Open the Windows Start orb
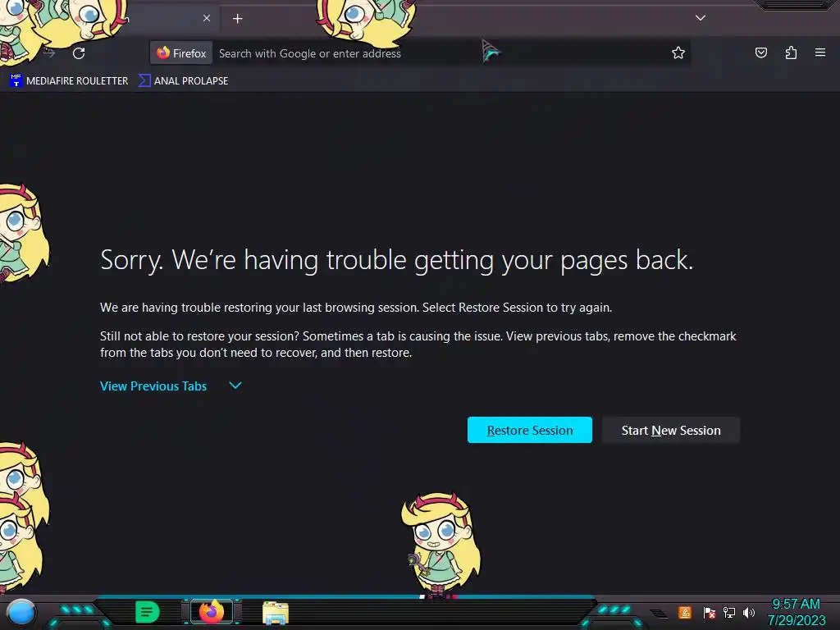 [21, 613]
